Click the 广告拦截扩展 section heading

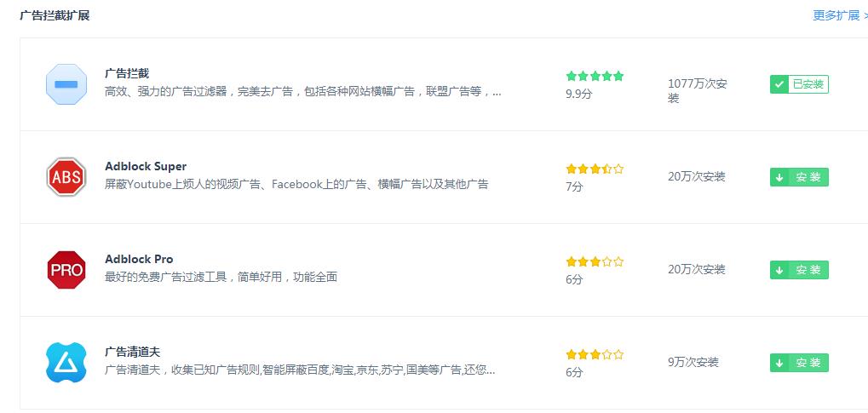55,15
